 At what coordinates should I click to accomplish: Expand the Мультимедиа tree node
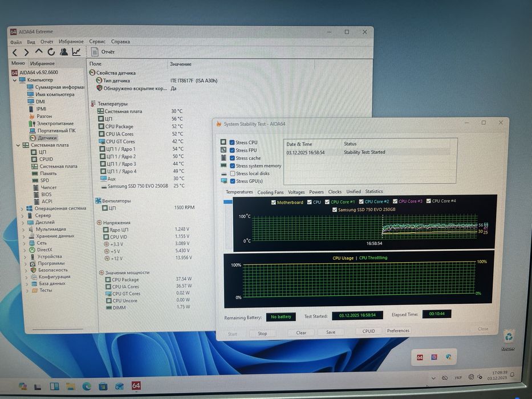point(23,229)
